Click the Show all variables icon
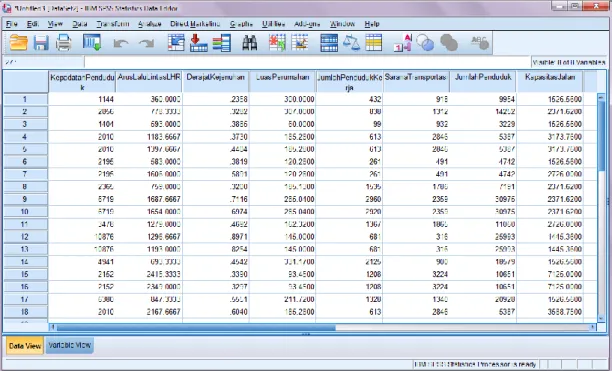The height and width of the screenshot is (371, 612). point(449,43)
